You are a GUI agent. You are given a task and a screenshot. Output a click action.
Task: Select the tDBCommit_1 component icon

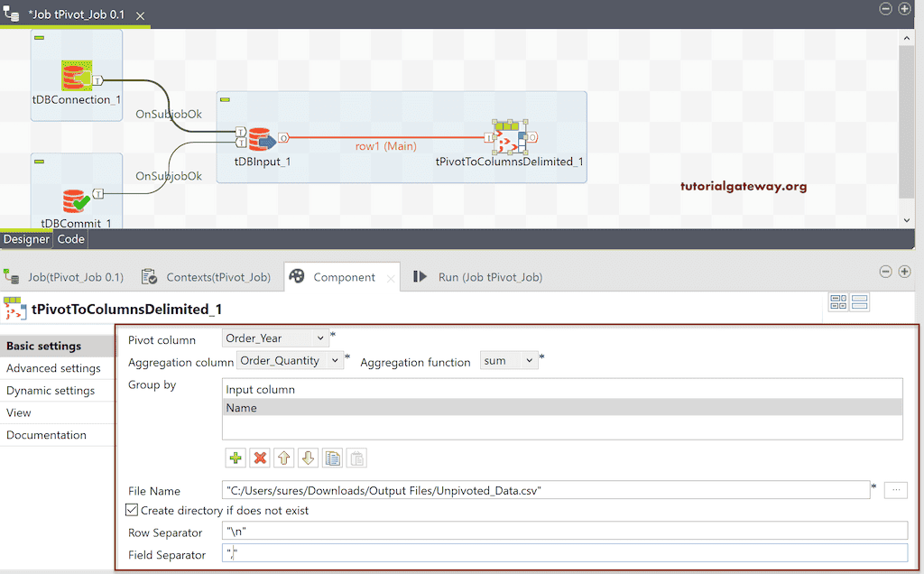76,201
